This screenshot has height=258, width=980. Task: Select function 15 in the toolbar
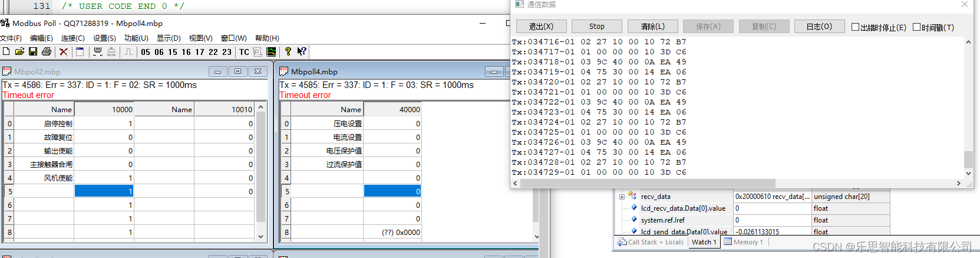pos(173,52)
